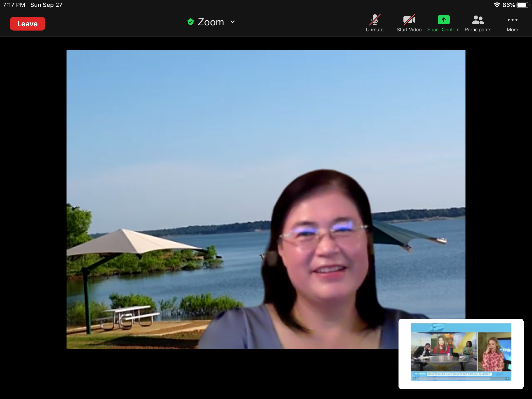Tap the muted microphone icon

tap(375, 20)
